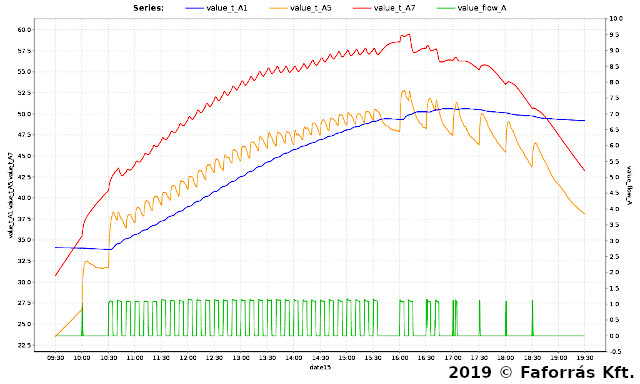
Task: Click the 55.0 label on the left axis
Action: pos(24,72)
